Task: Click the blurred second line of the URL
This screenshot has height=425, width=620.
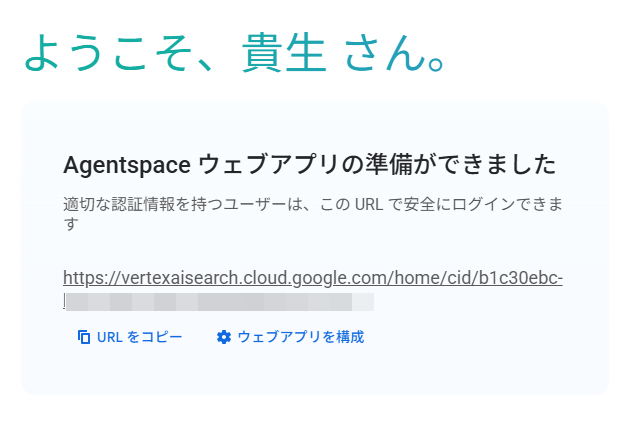Action: click(x=218, y=301)
